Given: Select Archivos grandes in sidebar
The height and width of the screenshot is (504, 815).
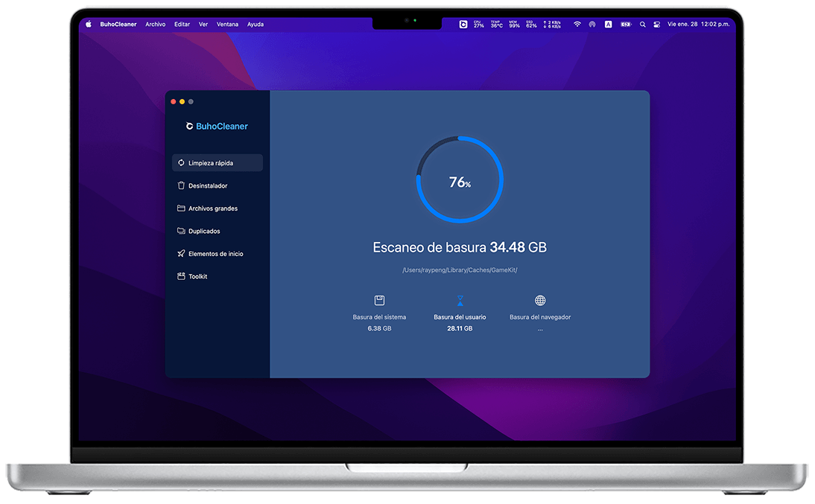Looking at the screenshot, I should tap(218, 208).
